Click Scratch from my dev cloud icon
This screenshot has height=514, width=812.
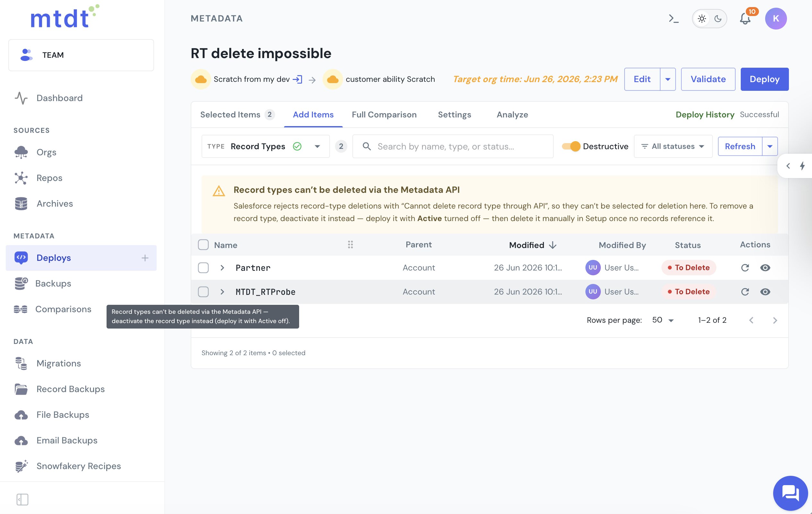coord(201,79)
